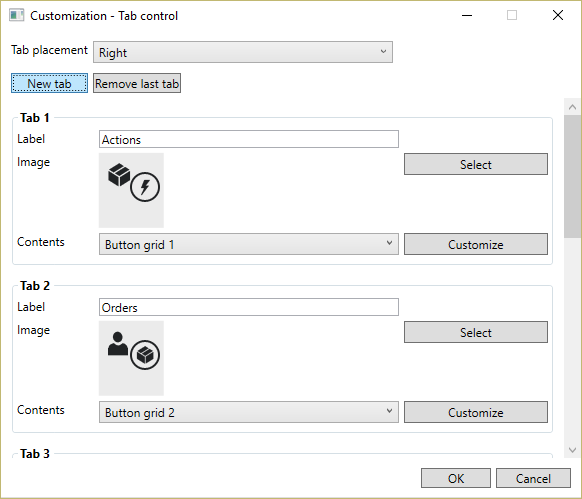Click the Actions label text field
Viewport: 582px width, 499px height.
click(x=249, y=139)
